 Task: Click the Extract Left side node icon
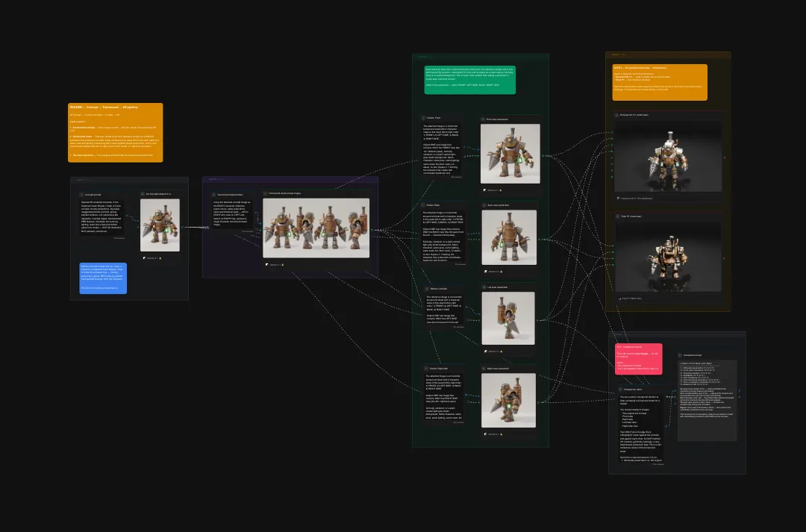[x=427, y=289]
